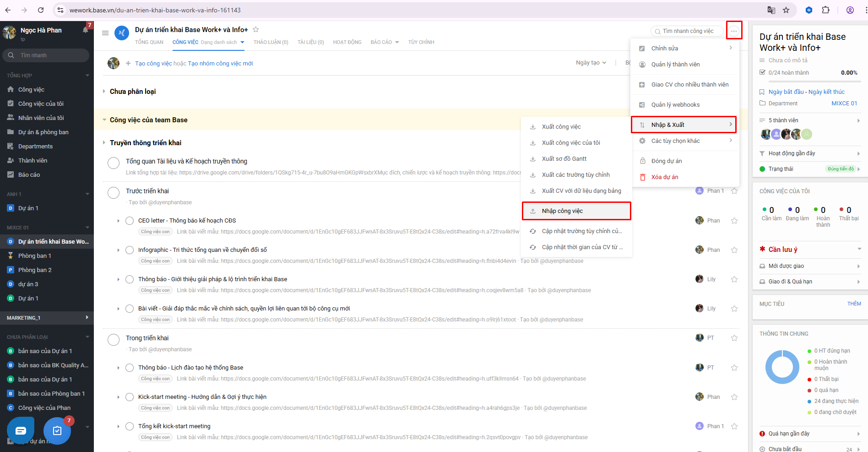Expand the 'Chưa phân loại' group
This screenshot has height=452, width=868.
(104, 91)
